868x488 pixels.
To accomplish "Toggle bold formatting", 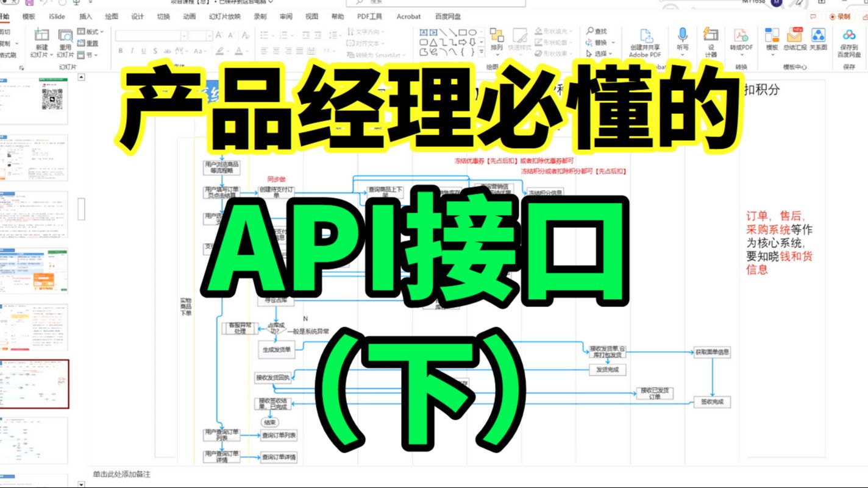I will pos(121,51).
